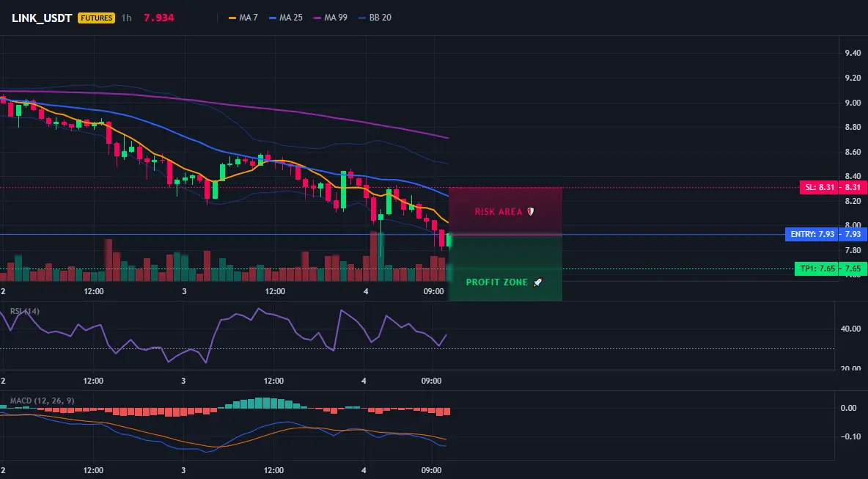The width and height of the screenshot is (868, 479).
Task: Click the 9.40 price axis label
Action: (853, 53)
